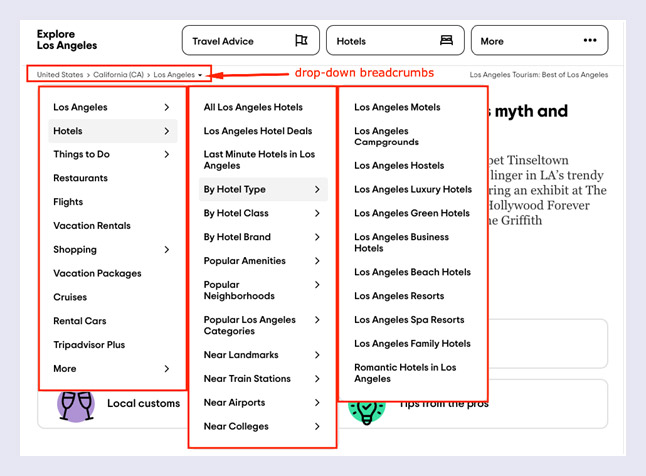Open Los Angeles Hotel Deals
This screenshot has width=646, height=476.
click(257, 131)
